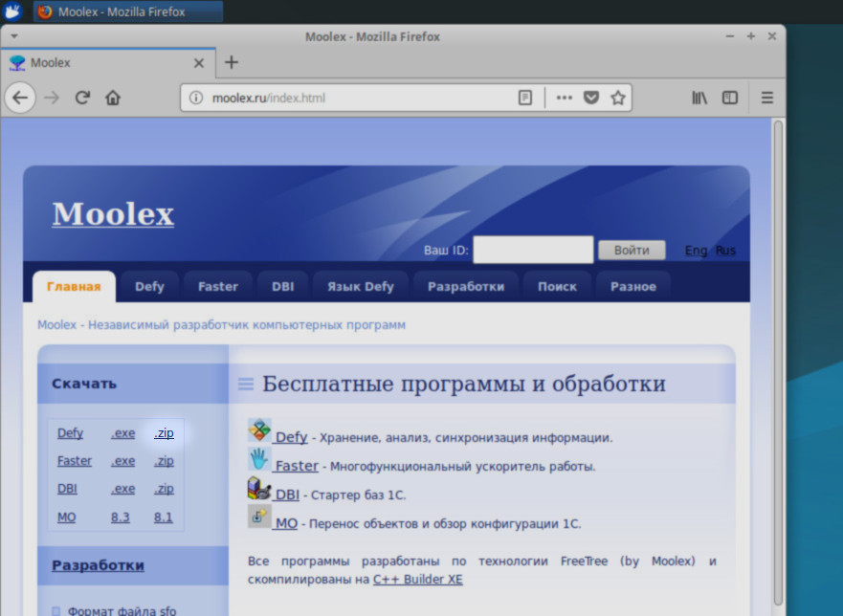Open the desktop applications menu mouse icon
The width and height of the screenshot is (843, 616).
click(x=12, y=11)
